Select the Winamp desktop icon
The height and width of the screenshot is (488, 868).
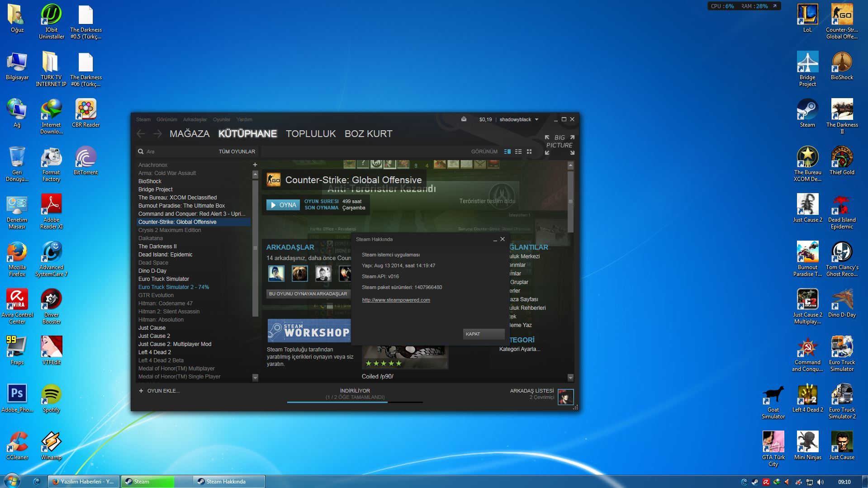[51, 445]
